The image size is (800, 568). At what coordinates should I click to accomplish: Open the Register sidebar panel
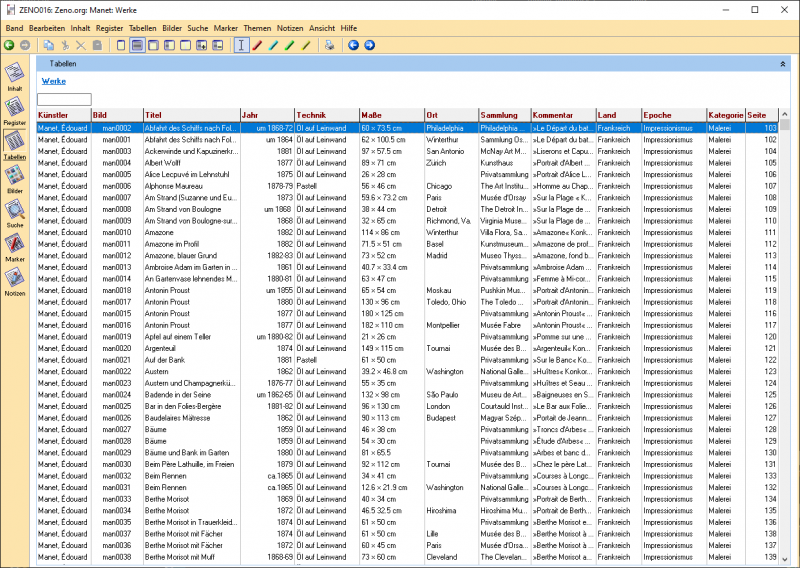pos(15,109)
